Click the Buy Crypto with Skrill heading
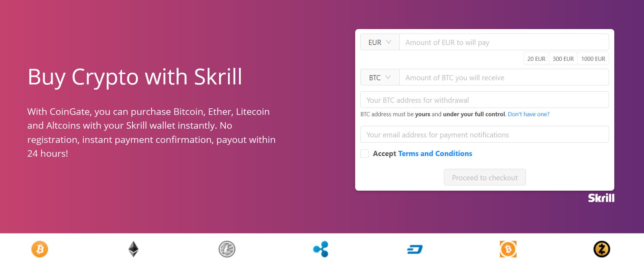The image size is (644, 264). 135,77
